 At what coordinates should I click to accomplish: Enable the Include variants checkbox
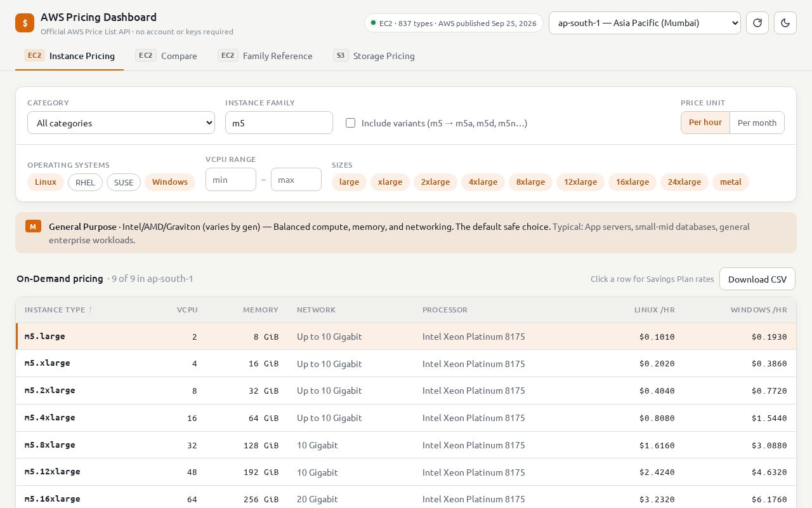(x=350, y=123)
